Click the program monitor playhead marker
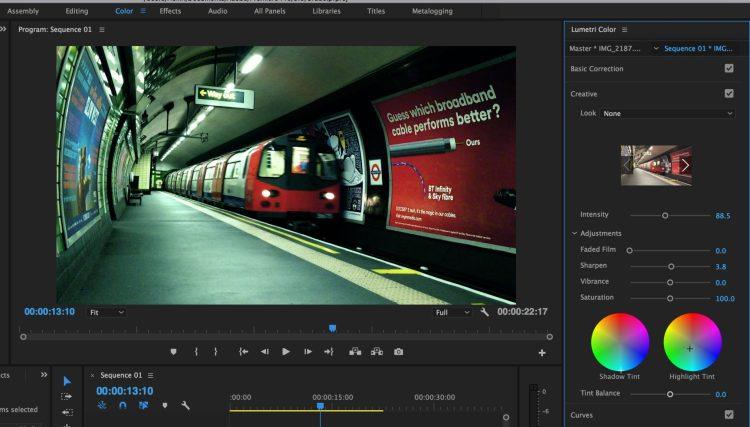Screen dimensions: 750x427 coord(332,328)
